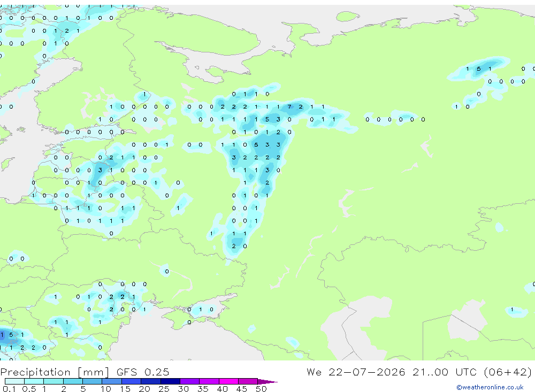Image resolution: width=535 pixels, height=392 pixels.
Task: Click the 'We 22-07-2026' date text
Action: pos(356,372)
